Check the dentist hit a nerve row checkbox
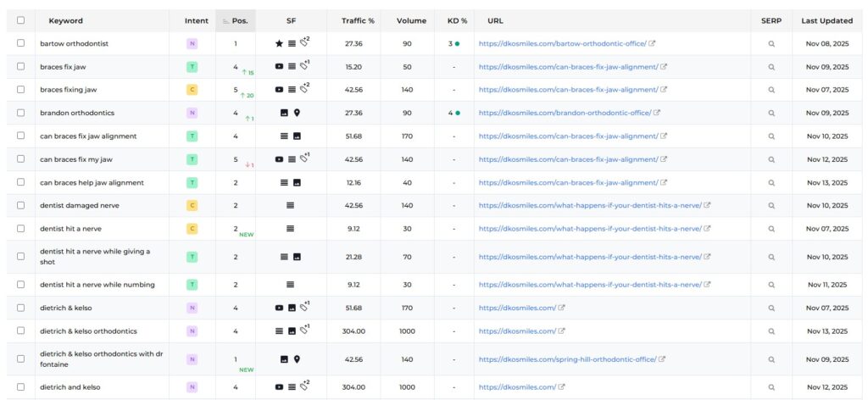Image resolution: width=868 pixels, height=400 pixels. click(20, 229)
